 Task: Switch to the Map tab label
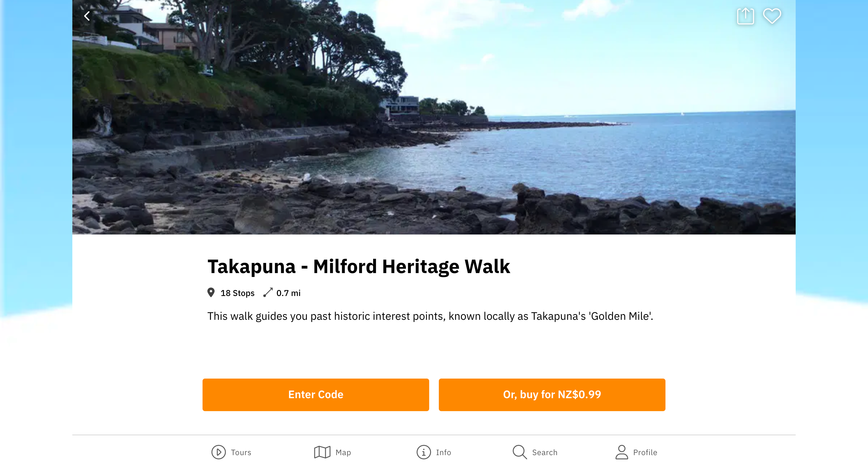tap(343, 452)
